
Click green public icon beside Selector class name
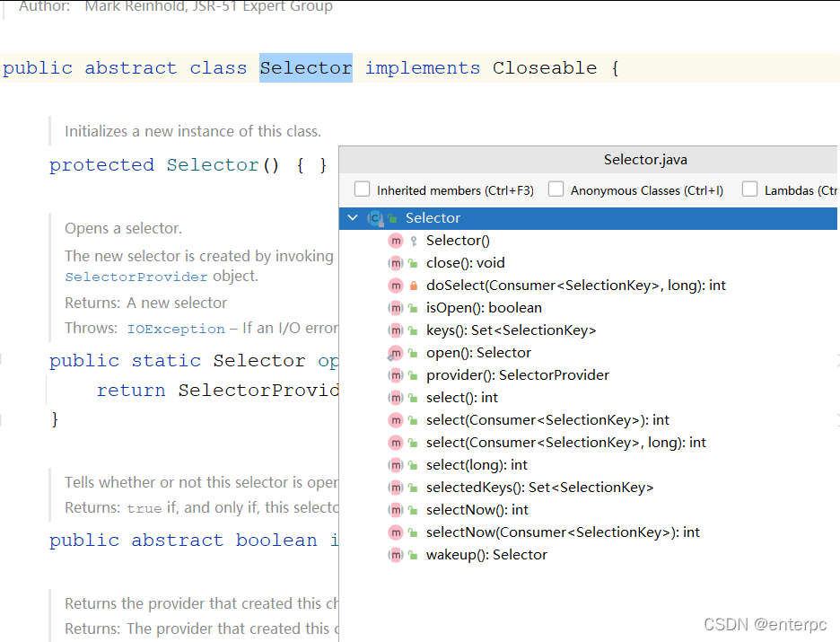point(393,218)
